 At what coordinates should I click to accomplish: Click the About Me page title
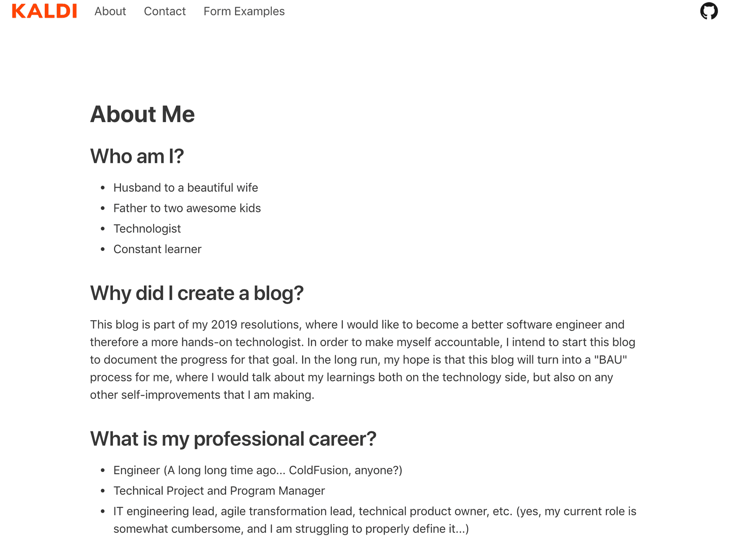click(142, 114)
